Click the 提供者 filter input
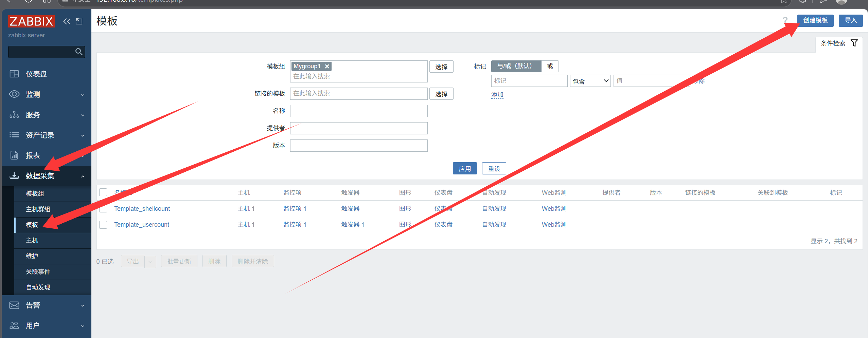The height and width of the screenshot is (338, 868). tap(359, 128)
